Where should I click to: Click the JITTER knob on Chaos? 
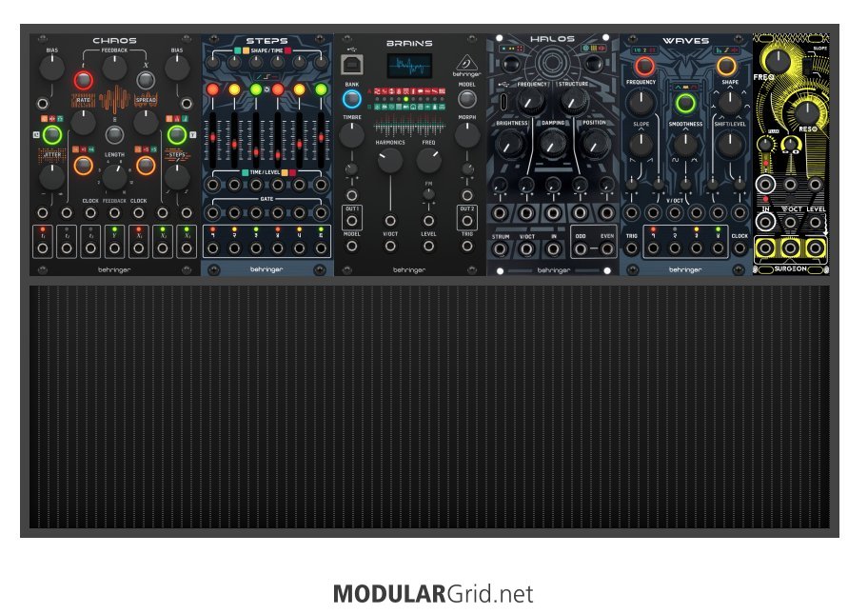click(x=52, y=177)
